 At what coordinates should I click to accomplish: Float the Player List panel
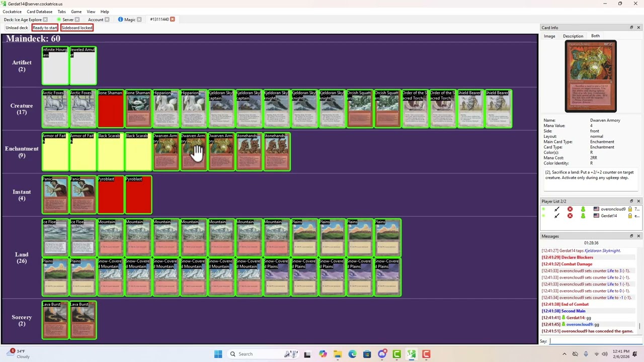[x=631, y=201]
